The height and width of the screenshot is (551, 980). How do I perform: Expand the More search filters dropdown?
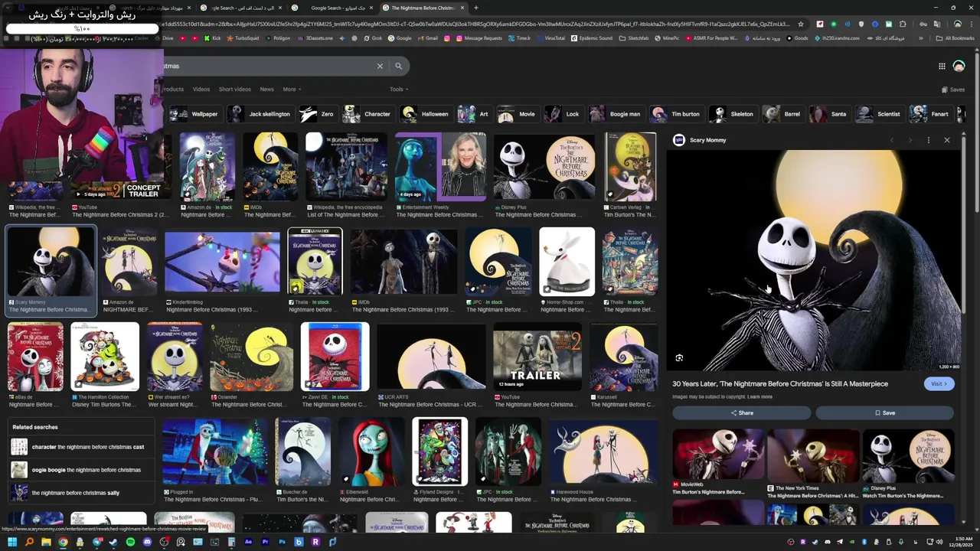pyautogui.click(x=291, y=90)
